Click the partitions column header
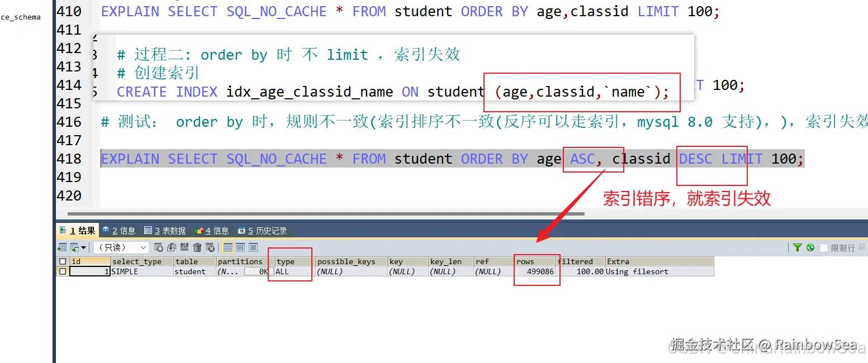868x363 pixels. point(245,261)
